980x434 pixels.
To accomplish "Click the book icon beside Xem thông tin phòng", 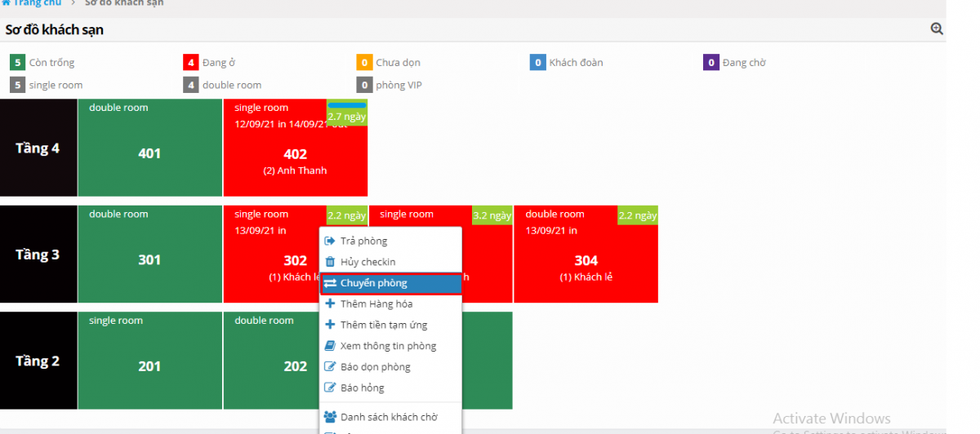I will pos(330,346).
